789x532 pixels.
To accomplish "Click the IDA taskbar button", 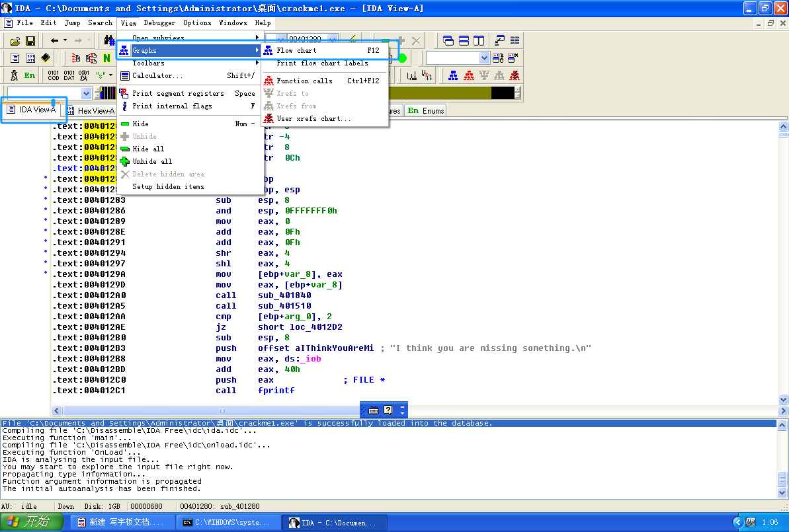I will coord(333,523).
